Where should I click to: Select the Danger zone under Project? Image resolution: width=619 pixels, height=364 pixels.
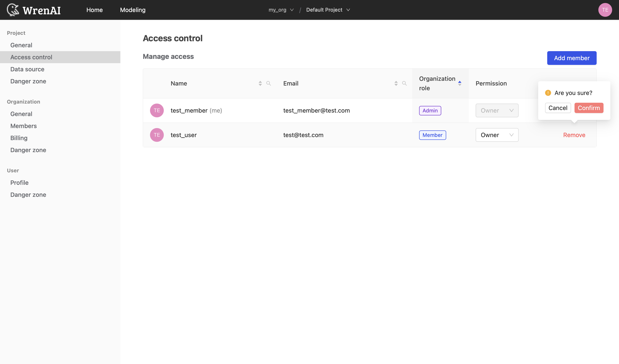coord(28,81)
